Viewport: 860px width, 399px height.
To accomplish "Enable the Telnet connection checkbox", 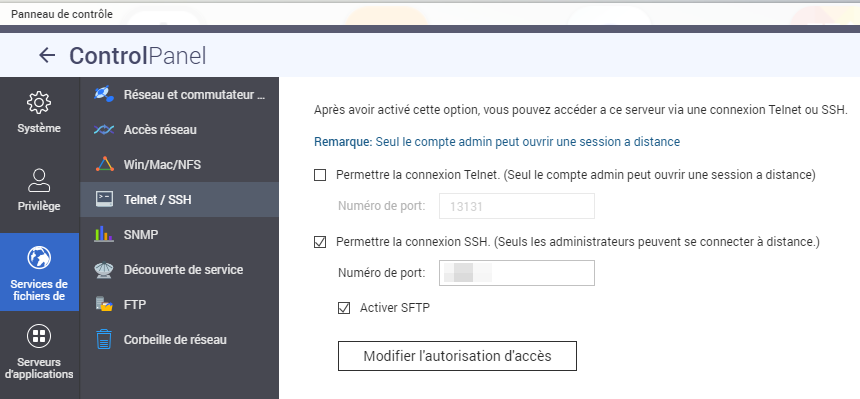I will pos(320,175).
